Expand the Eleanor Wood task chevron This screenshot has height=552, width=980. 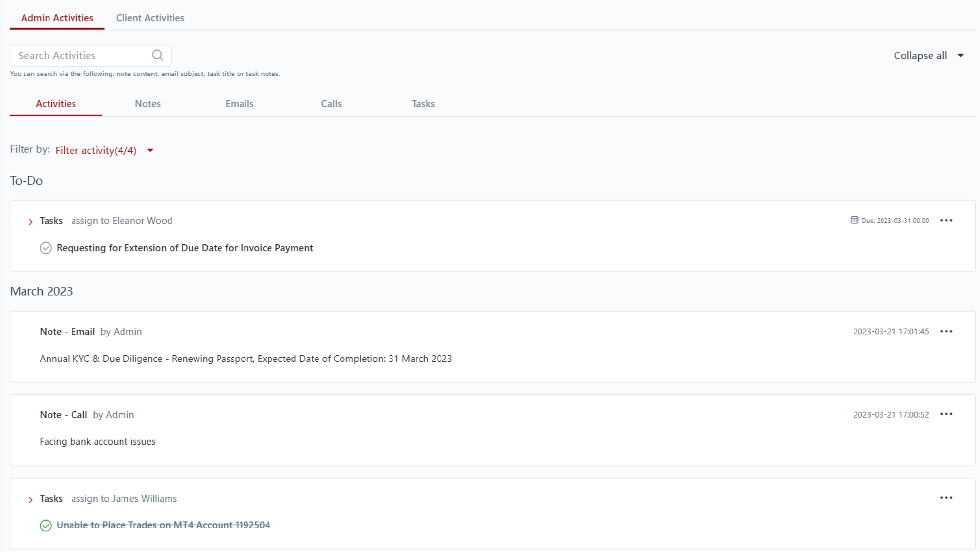tap(30, 222)
